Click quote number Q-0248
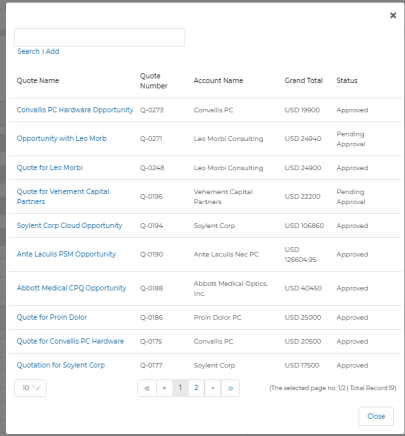This screenshot has width=405, height=436. [x=152, y=168]
